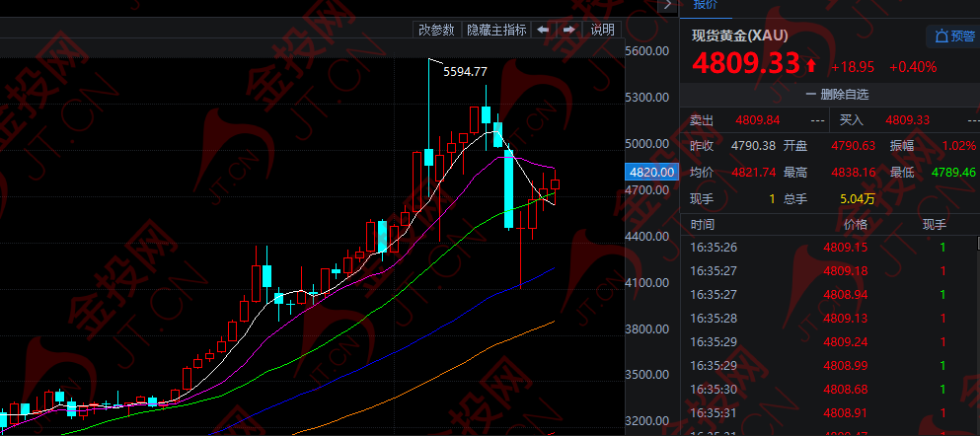
Task: Click the 买入 price 4809.33
Action: point(908,120)
